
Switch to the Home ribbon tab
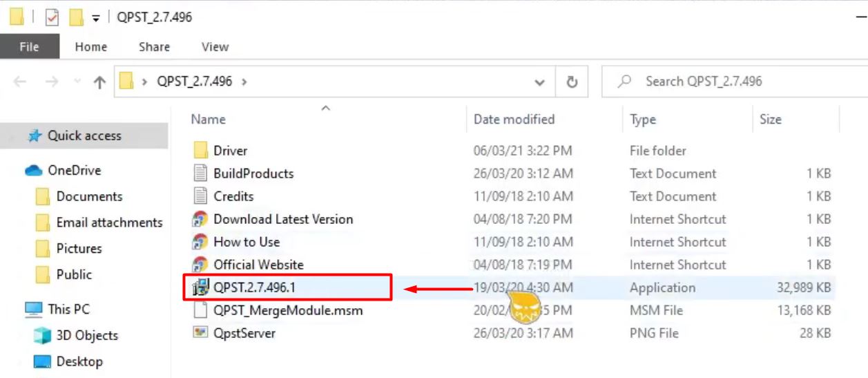pos(91,47)
